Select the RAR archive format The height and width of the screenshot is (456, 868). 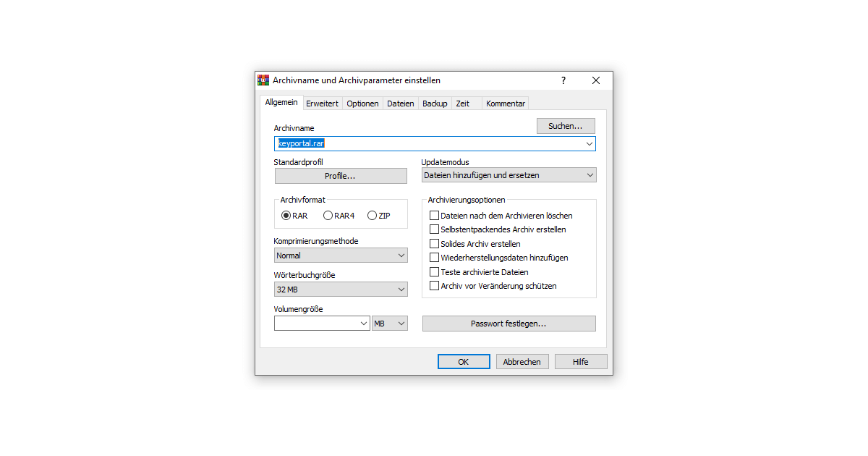click(x=286, y=215)
